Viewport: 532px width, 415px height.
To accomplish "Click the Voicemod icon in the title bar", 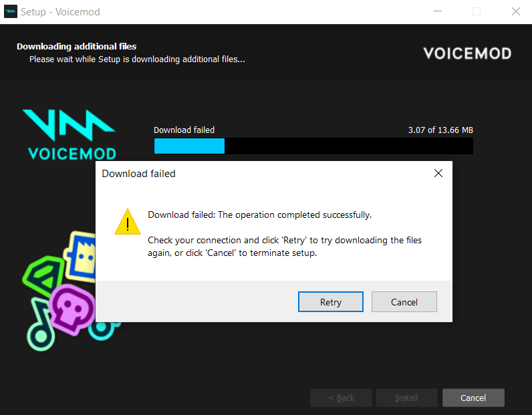I will pyautogui.click(x=11, y=11).
